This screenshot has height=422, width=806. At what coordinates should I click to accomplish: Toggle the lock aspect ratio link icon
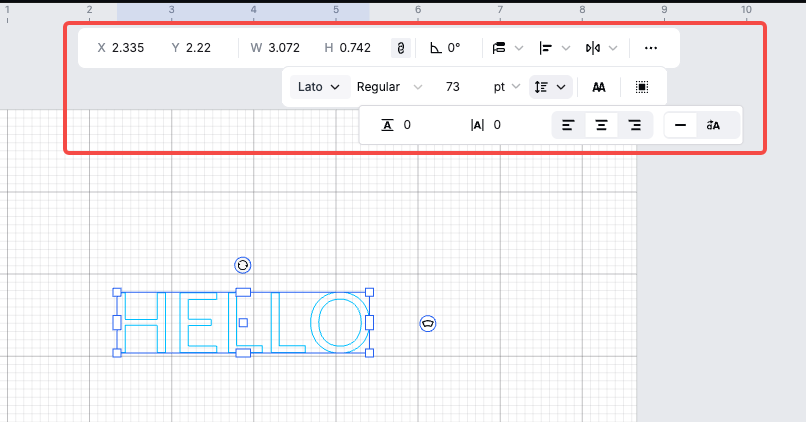[x=401, y=48]
